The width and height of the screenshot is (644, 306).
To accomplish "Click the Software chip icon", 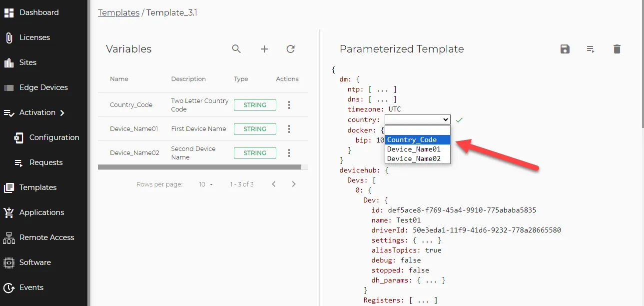I will 9,262.
